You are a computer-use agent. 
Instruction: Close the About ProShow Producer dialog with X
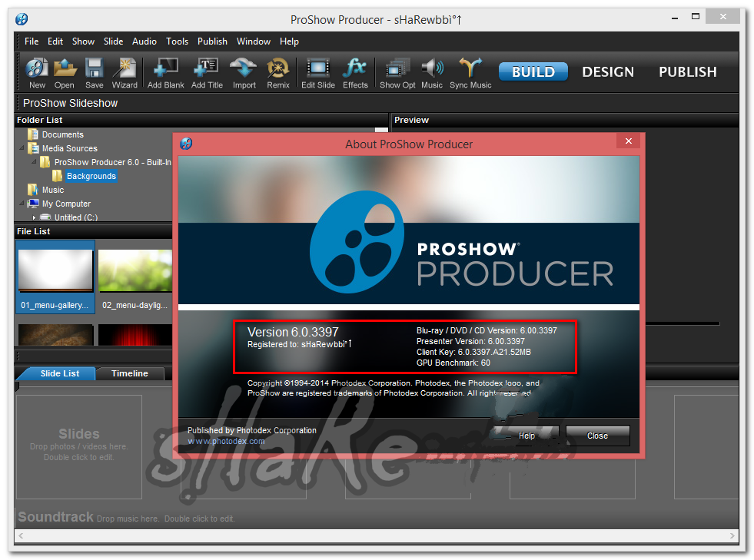click(x=629, y=141)
